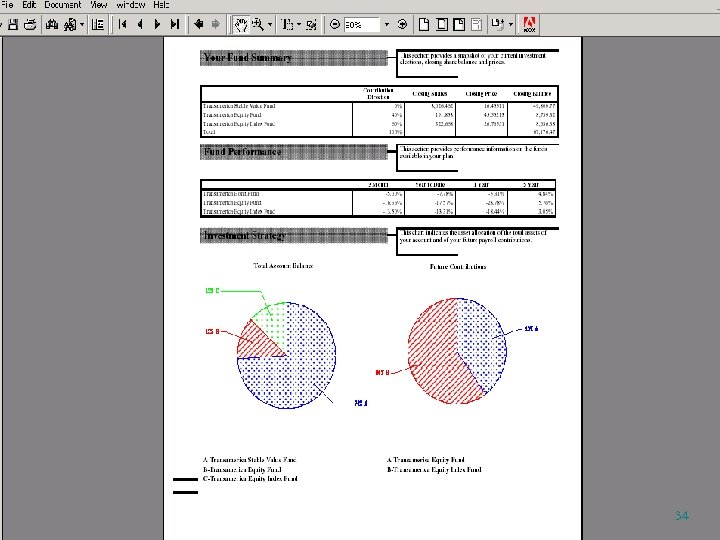Click legend 'A-Transamerica Stable Value Fund'
The height and width of the screenshot is (540, 720).
coord(249,459)
